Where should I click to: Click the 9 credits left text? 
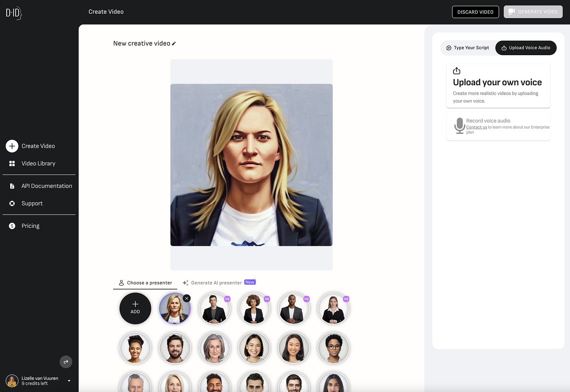[x=34, y=384]
